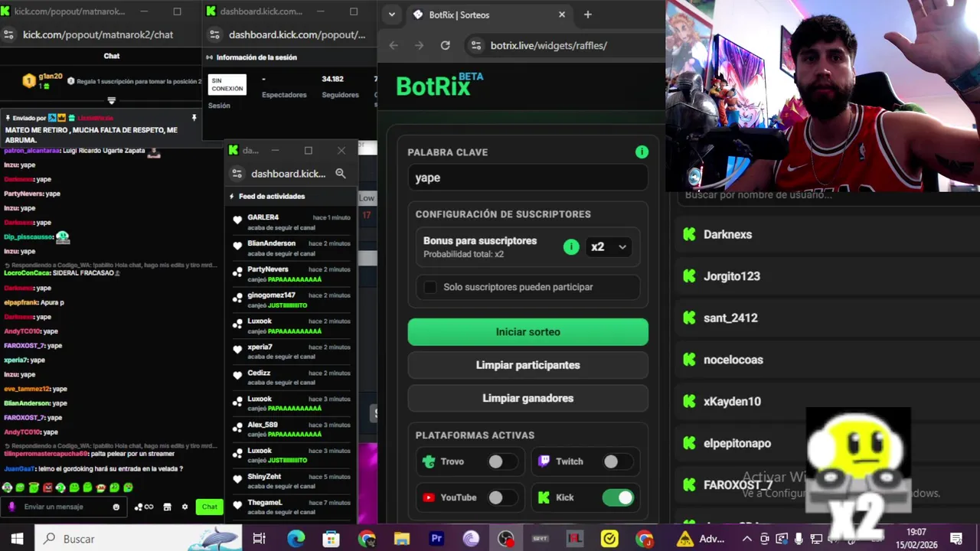Click Iniciar sorteo button

pos(528,332)
